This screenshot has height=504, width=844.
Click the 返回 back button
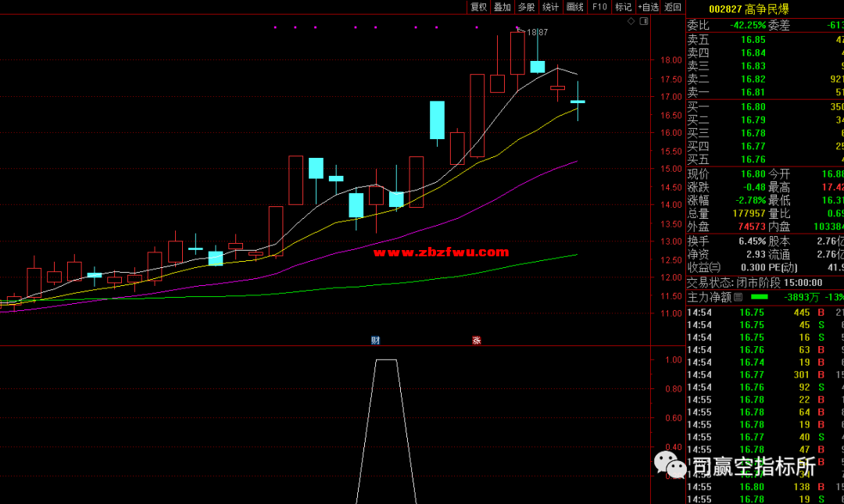673,7
